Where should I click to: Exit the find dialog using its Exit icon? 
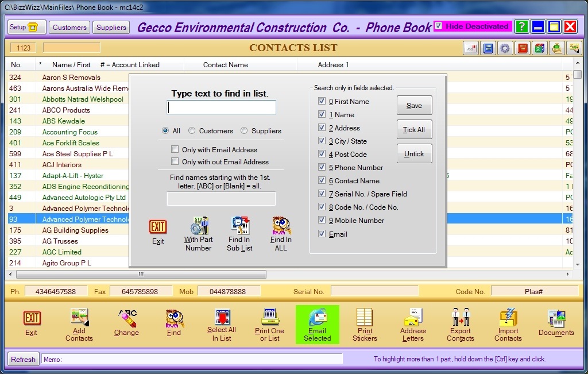tap(158, 232)
